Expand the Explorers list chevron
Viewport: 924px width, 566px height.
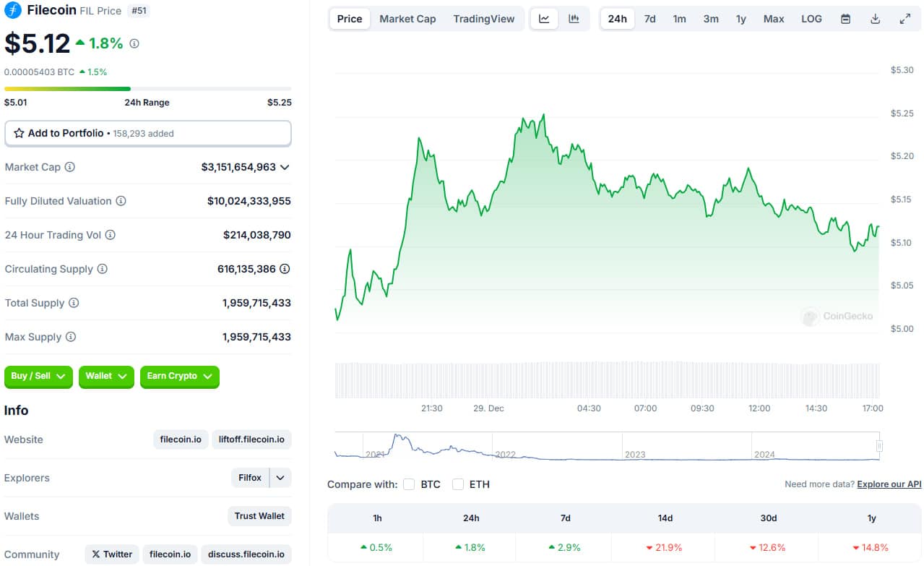tap(280, 478)
